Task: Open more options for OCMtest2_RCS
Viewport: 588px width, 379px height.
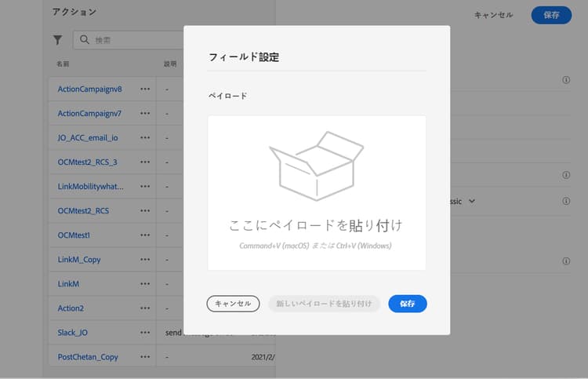Action: pos(145,211)
